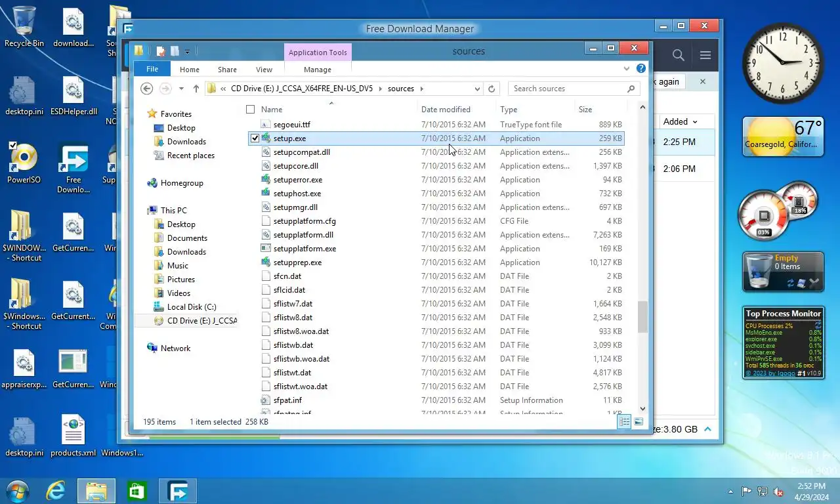
Task: Open the green Store taskbar icon
Action: (136, 491)
